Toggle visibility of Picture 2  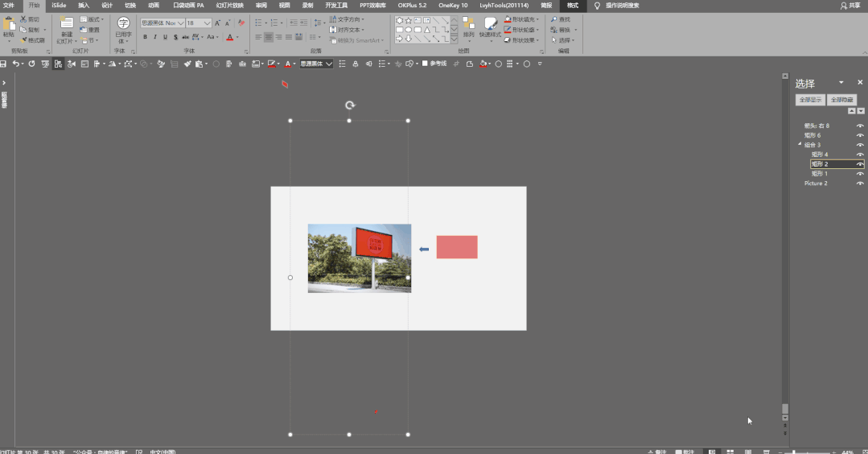click(860, 184)
